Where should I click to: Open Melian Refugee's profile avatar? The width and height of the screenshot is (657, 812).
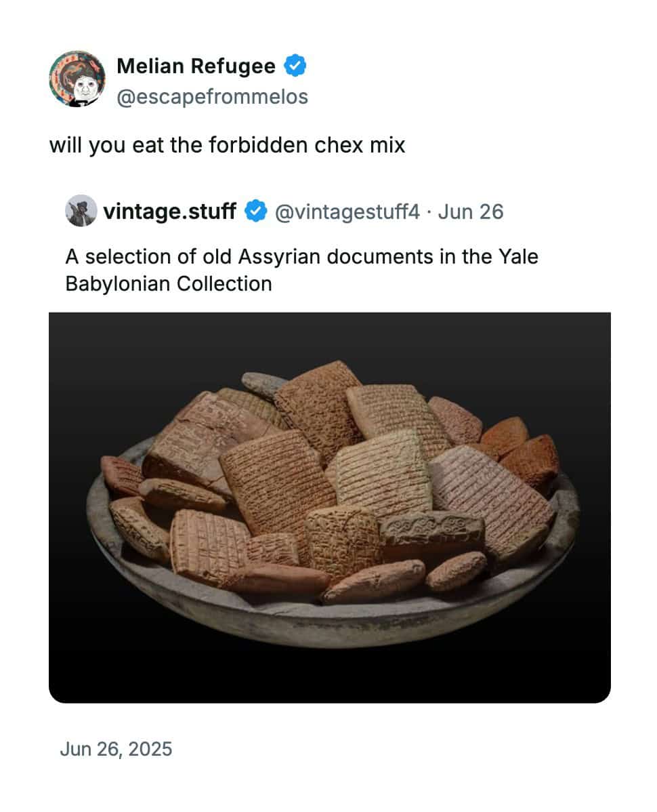[x=77, y=79]
